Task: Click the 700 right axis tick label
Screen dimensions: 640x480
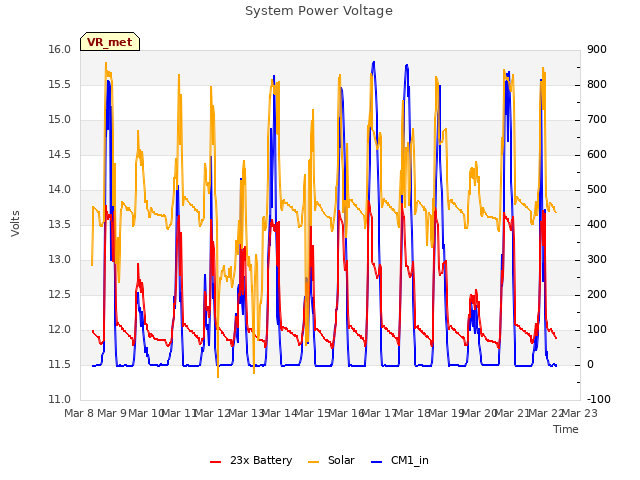Action: click(597, 120)
